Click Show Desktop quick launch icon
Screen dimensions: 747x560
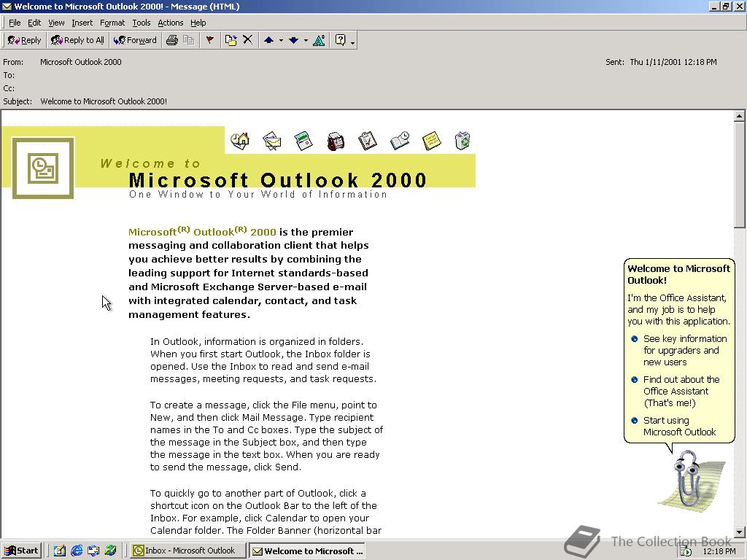[x=60, y=551]
